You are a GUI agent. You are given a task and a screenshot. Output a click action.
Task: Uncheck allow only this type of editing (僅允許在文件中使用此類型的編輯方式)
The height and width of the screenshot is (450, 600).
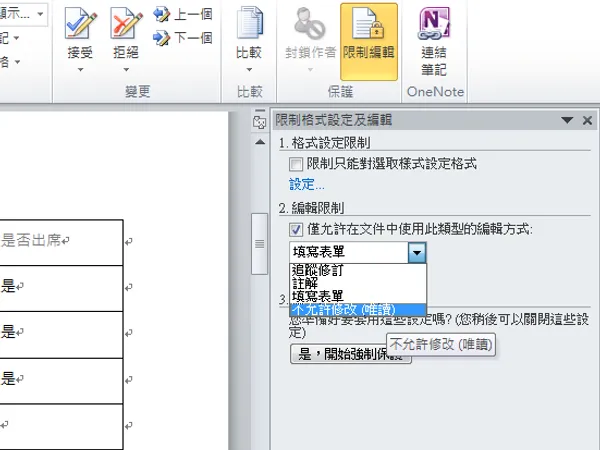pyautogui.click(x=296, y=230)
